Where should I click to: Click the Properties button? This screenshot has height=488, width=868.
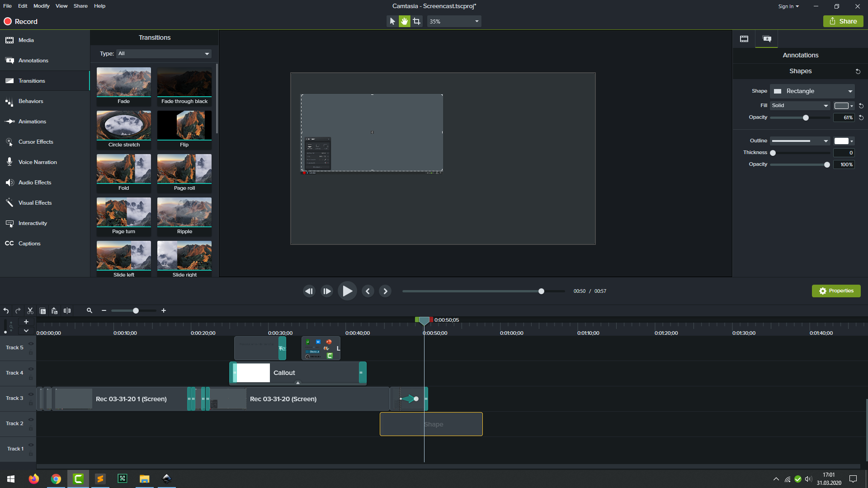coord(836,291)
